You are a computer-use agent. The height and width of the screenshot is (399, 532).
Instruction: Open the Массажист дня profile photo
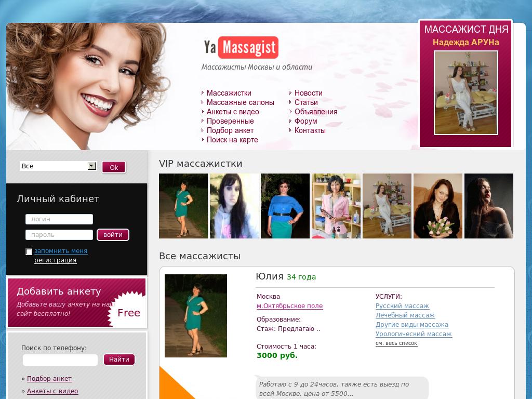(466, 92)
